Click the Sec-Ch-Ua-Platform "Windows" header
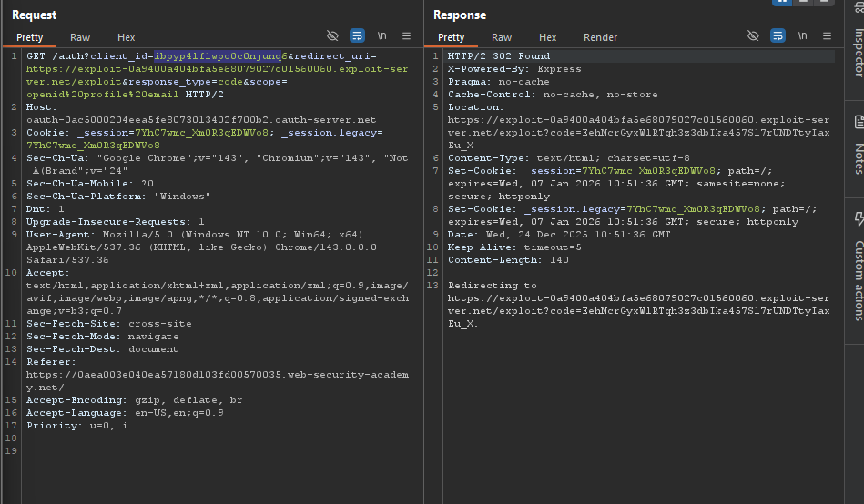The width and height of the screenshot is (864, 504). (x=118, y=197)
